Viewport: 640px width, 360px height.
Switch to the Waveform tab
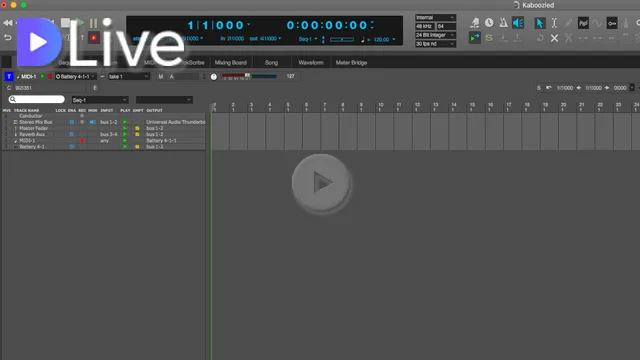click(x=311, y=62)
